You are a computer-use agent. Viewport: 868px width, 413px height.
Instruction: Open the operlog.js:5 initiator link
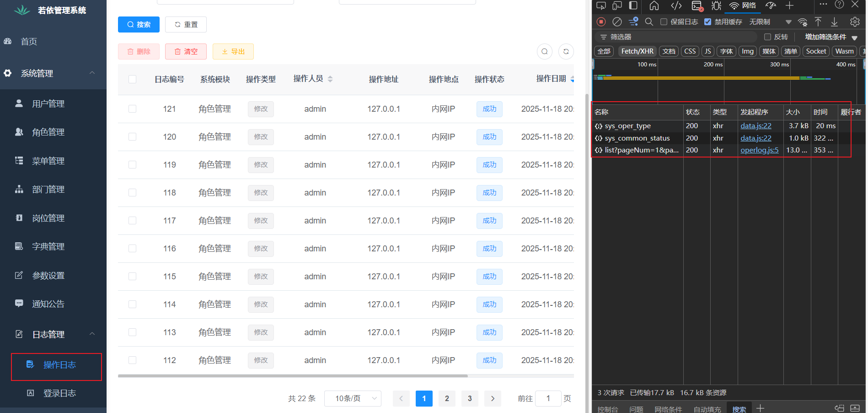[759, 150]
